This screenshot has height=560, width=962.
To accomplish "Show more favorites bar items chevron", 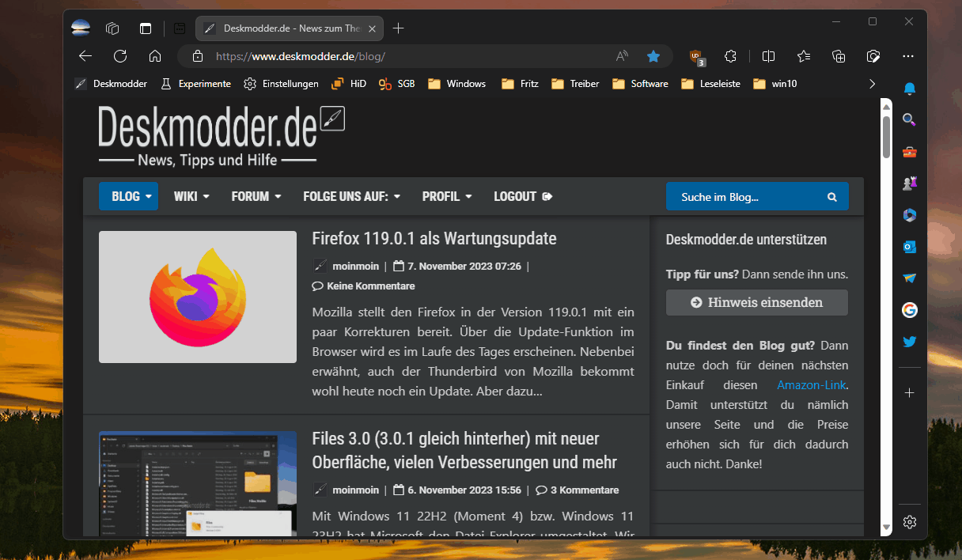I will coord(873,83).
